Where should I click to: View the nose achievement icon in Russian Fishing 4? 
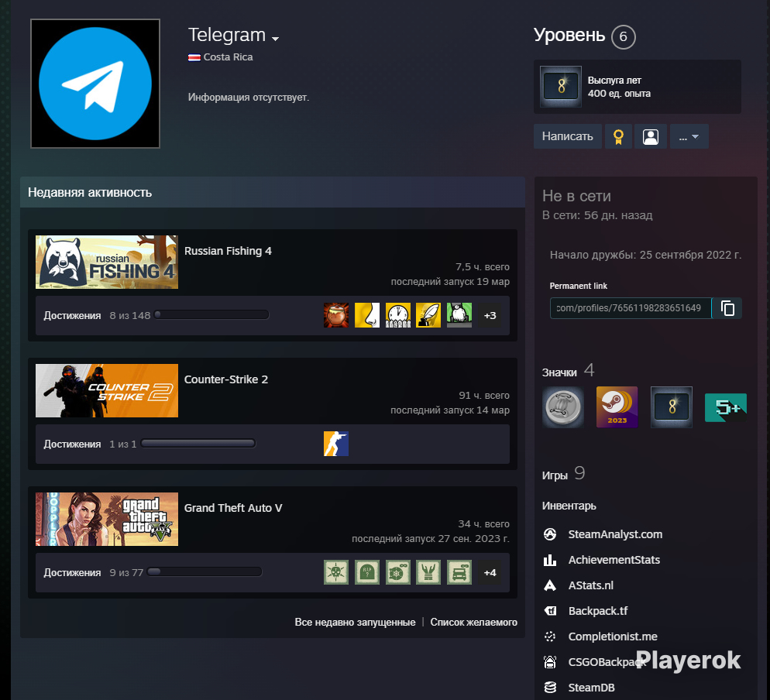click(367, 315)
